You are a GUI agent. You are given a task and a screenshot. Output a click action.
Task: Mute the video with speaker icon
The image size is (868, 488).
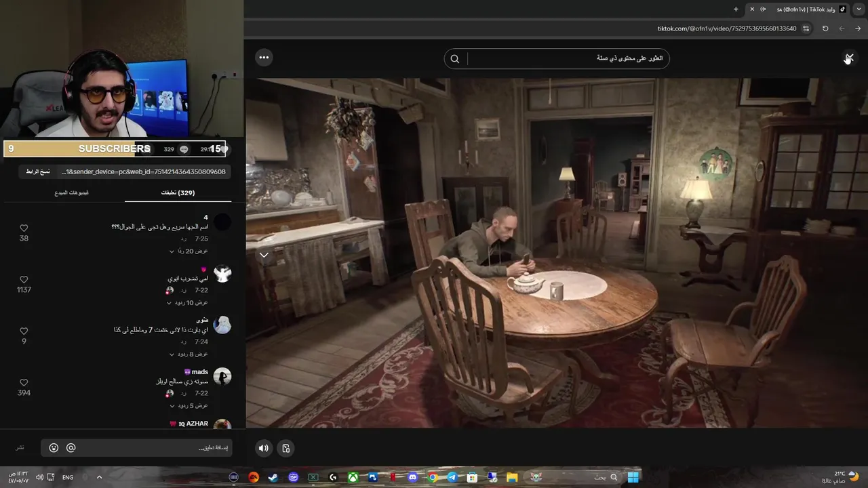[264, 448]
